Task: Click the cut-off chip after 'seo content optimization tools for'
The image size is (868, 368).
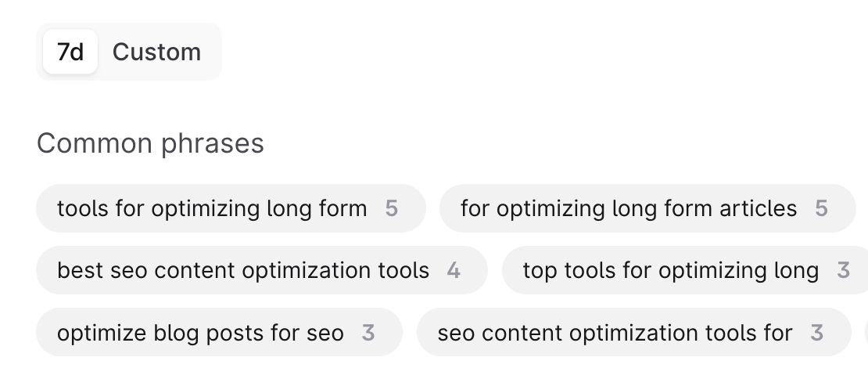Action: (866, 333)
